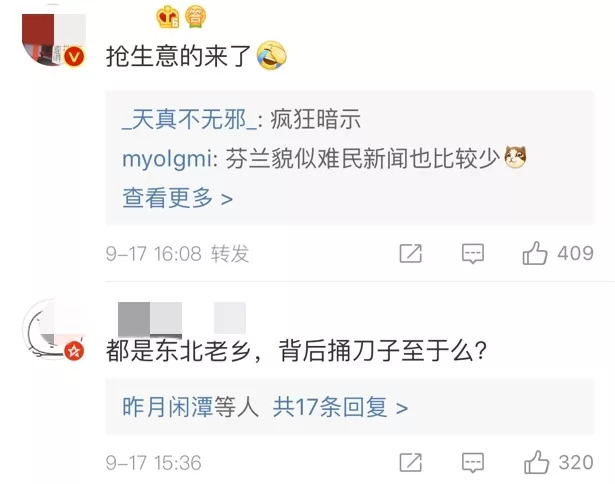Tap the 320 like count number

click(x=576, y=462)
